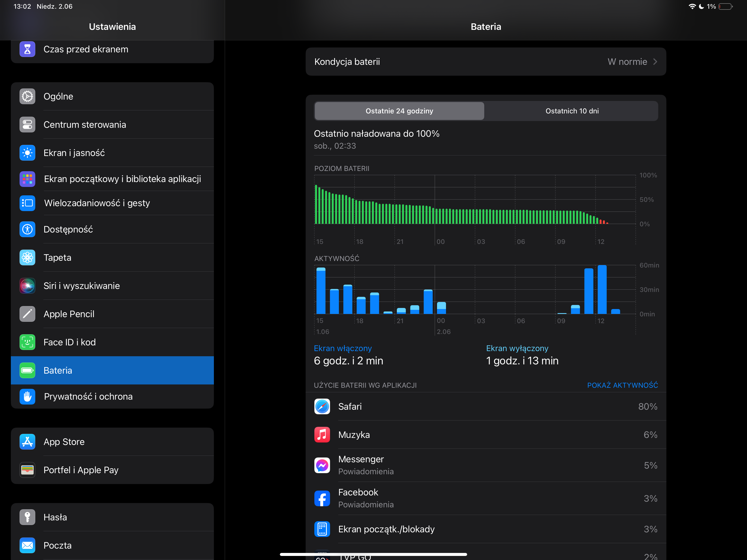This screenshot has height=560, width=747.
Task: Tap Messenger Powiadomienia usage row
Action: coord(486,466)
